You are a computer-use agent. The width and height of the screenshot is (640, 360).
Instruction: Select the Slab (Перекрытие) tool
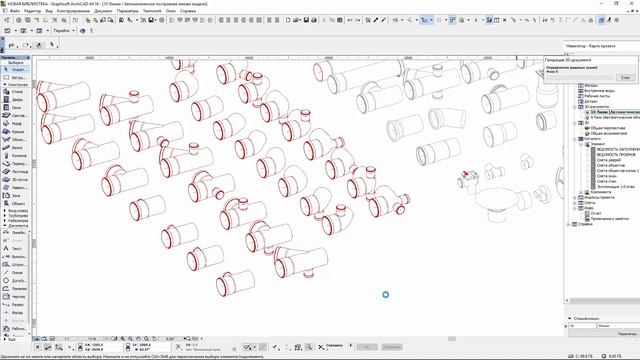click(x=15, y=164)
